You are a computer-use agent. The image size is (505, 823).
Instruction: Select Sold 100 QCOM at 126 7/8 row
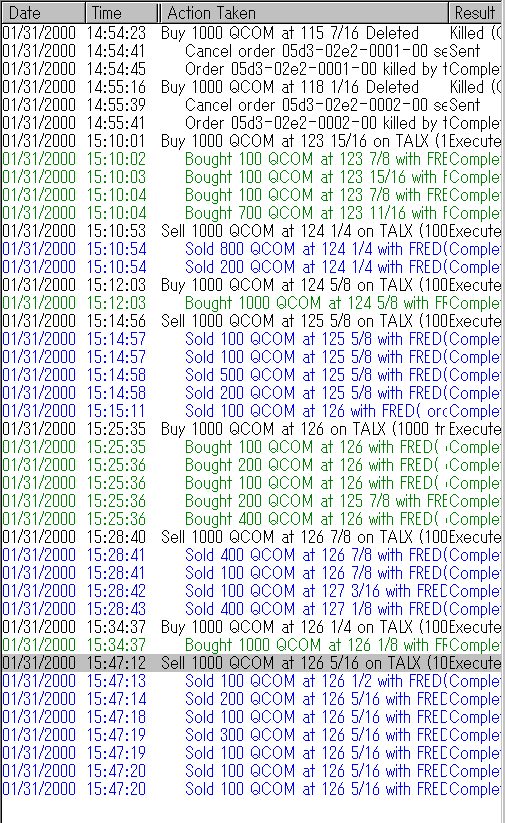coord(252,573)
